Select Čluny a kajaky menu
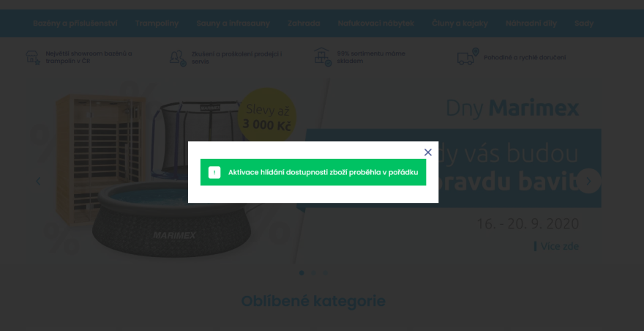644x331 pixels. click(x=460, y=23)
